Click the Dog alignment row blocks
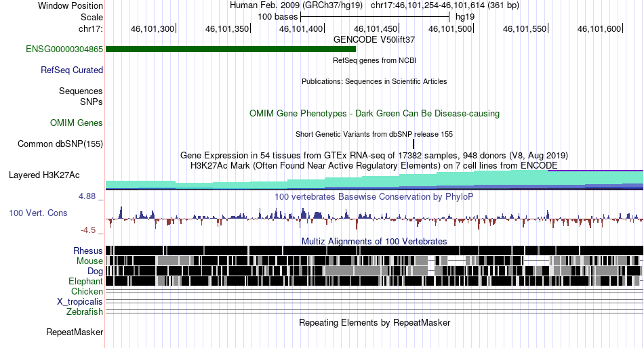This screenshot has width=644, height=348. tap(375, 271)
